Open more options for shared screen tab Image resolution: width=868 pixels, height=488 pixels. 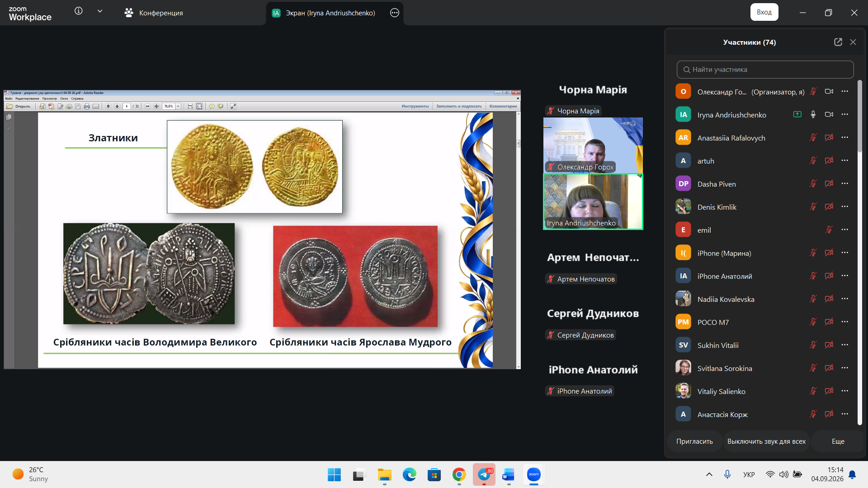click(x=394, y=13)
